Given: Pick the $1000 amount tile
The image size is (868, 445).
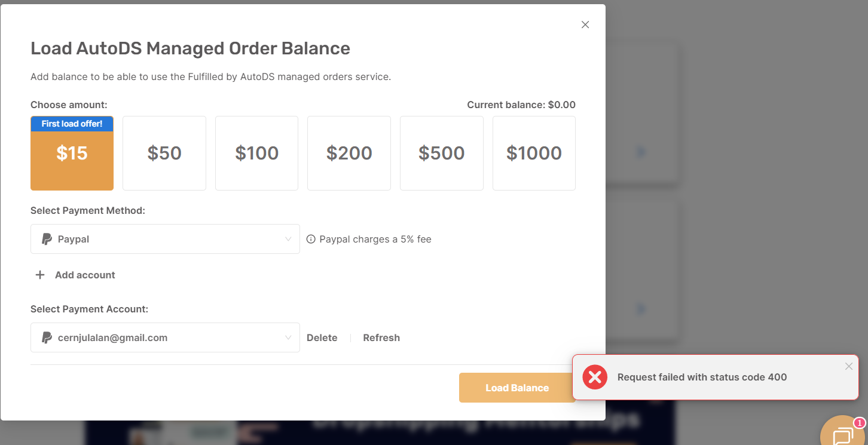Looking at the screenshot, I should point(534,154).
